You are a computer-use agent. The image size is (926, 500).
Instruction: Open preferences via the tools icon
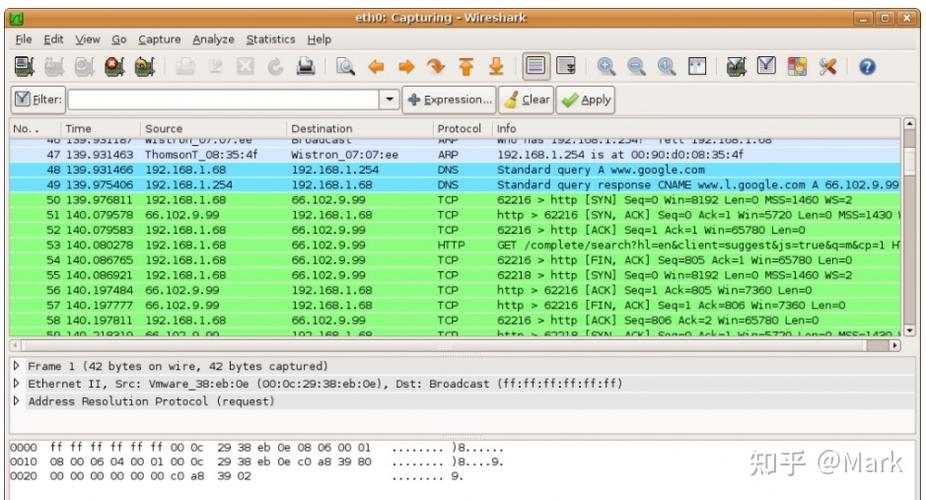click(827, 66)
